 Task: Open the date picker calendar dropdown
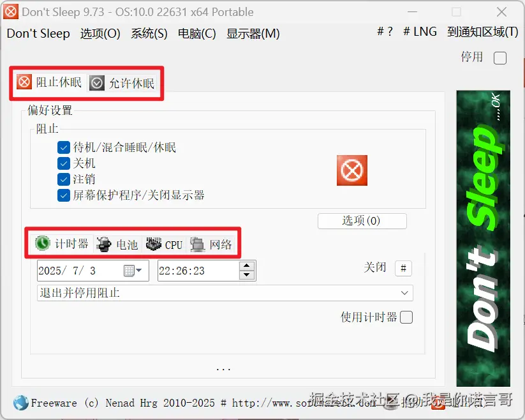(x=133, y=270)
